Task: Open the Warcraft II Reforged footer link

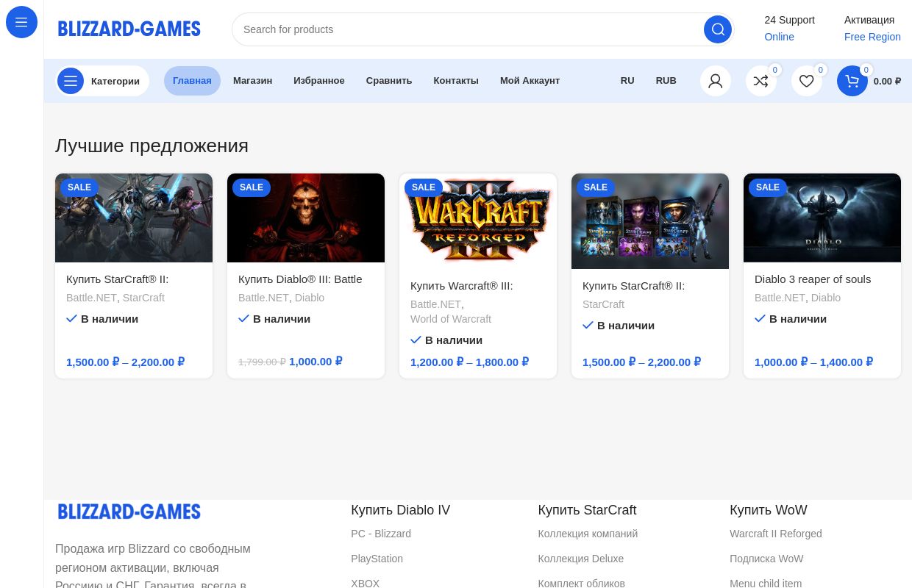Action: click(775, 534)
